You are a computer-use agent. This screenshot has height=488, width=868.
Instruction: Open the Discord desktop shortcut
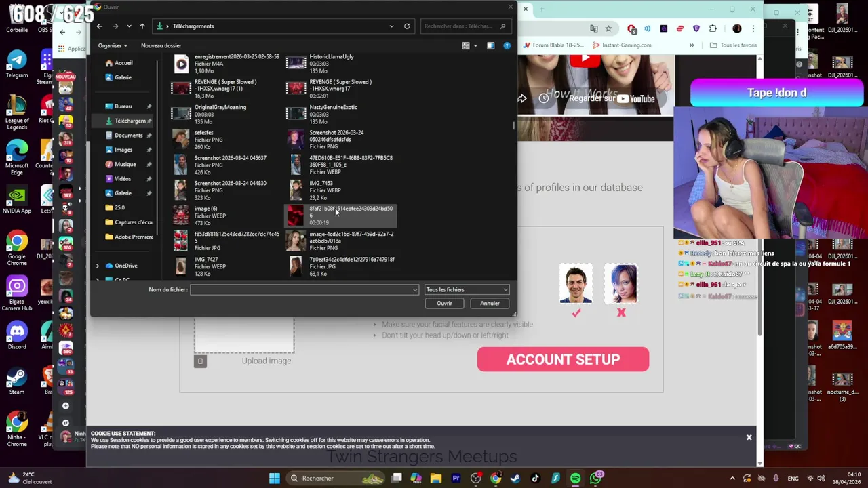coord(17,335)
